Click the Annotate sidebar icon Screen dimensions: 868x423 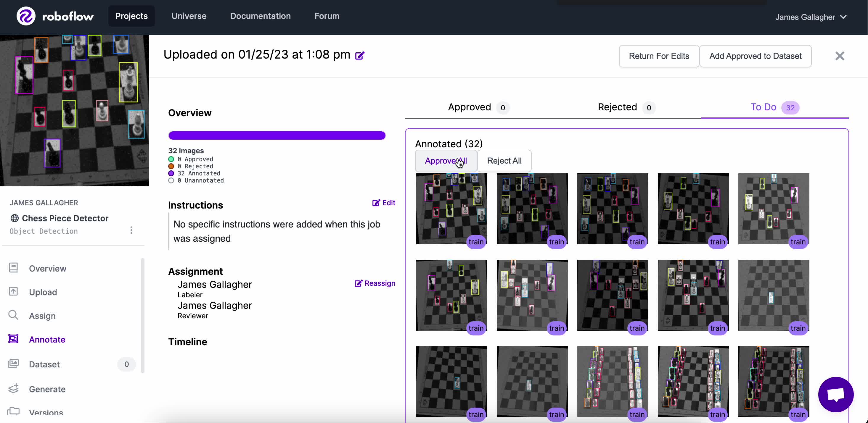(x=14, y=339)
